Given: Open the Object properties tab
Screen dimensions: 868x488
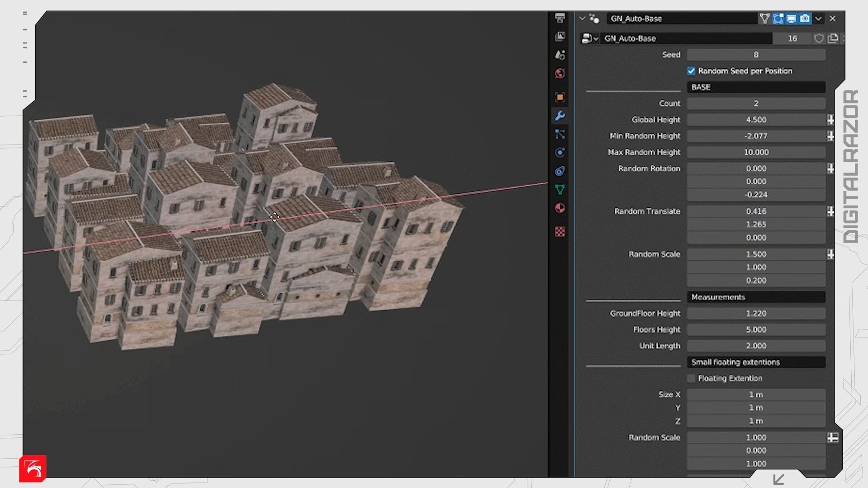Looking at the screenshot, I should (560, 97).
